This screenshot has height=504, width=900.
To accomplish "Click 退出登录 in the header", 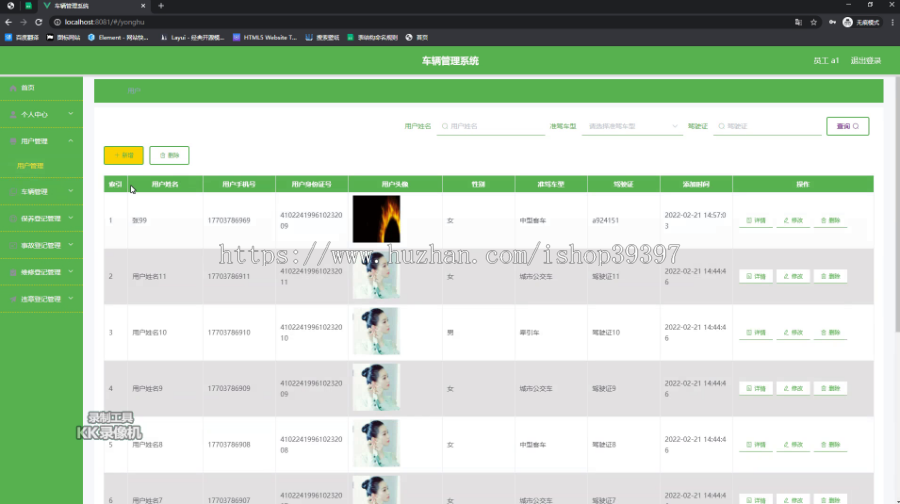I will point(866,60).
